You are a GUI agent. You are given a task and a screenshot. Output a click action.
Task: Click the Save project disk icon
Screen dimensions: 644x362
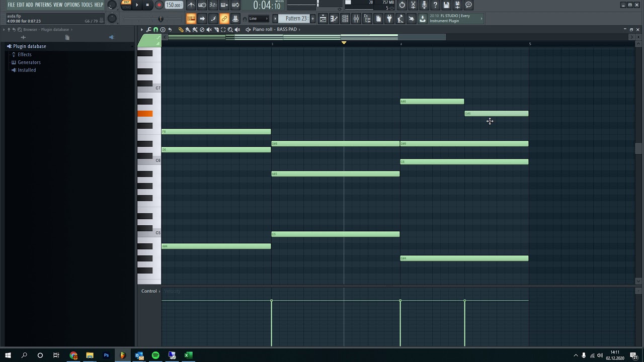click(446, 5)
